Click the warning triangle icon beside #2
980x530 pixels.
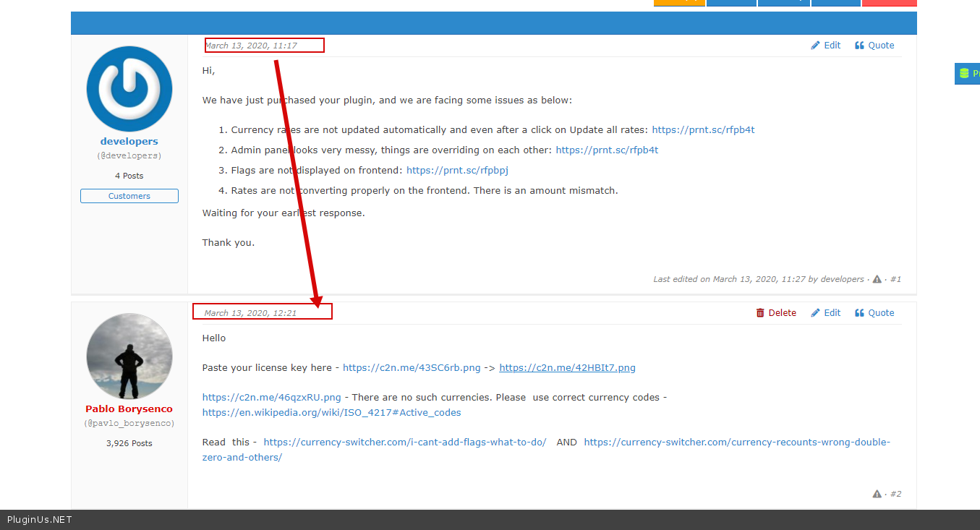coord(877,494)
